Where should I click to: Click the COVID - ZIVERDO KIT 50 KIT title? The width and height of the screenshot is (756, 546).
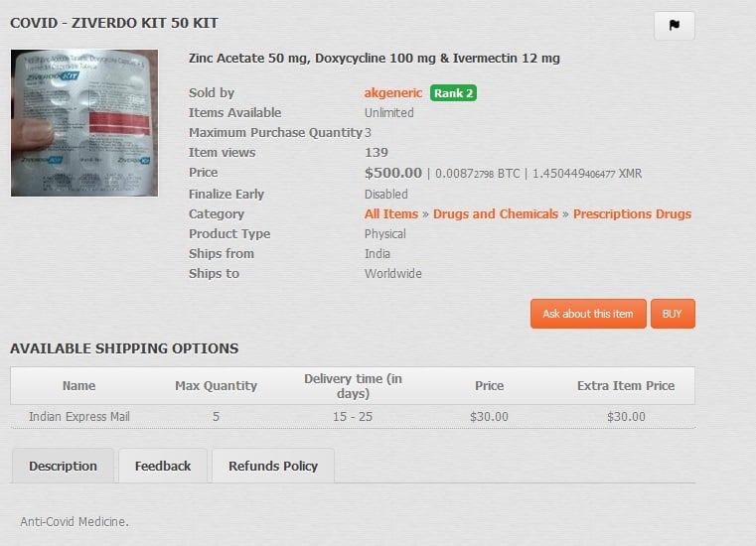click(114, 23)
